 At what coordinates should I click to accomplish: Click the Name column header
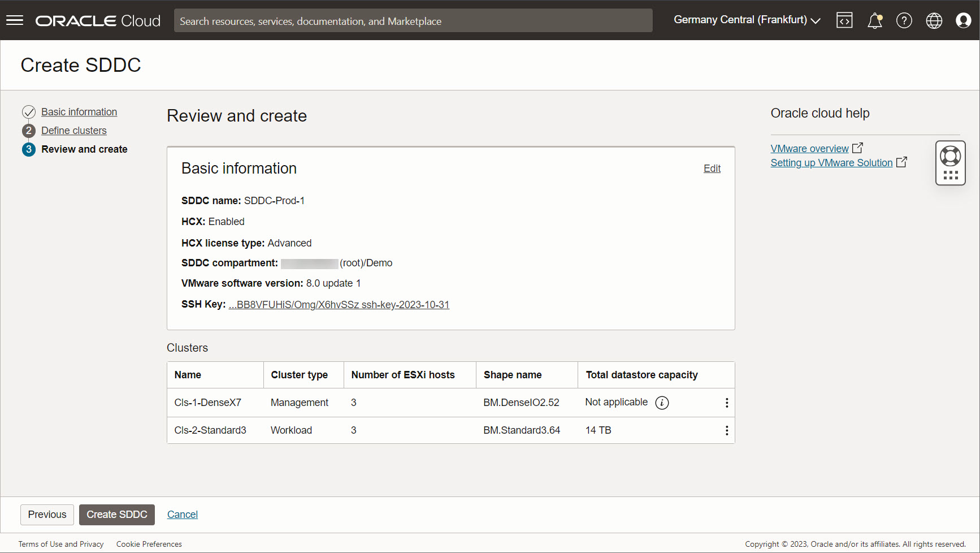[x=188, y=375]
